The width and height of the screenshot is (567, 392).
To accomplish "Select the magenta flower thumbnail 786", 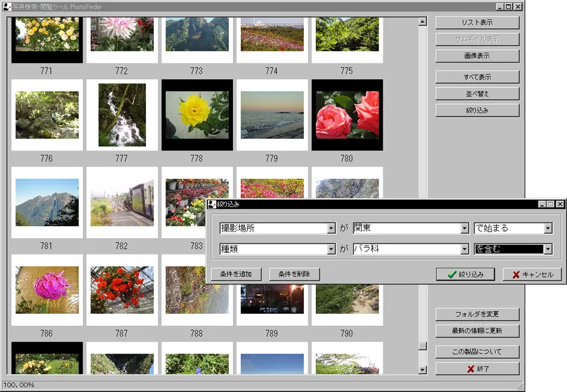I will coord(47,290).
